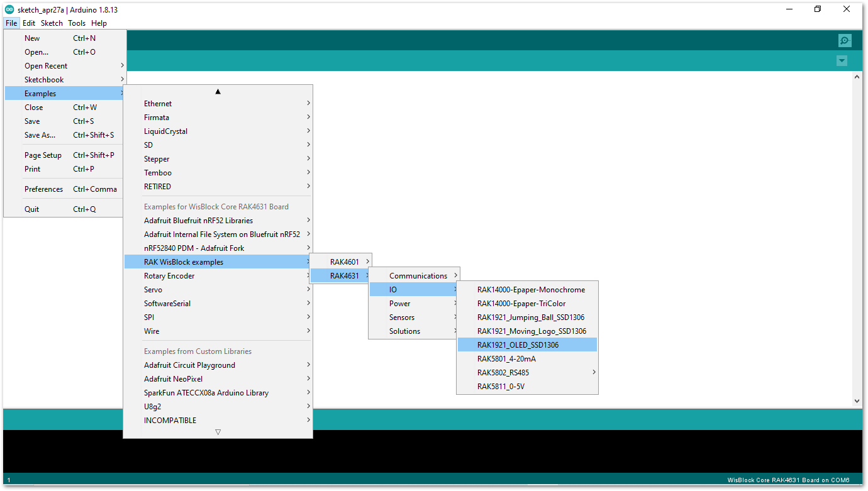Viewport: 868px width, 491px height.
Task: Open the Sketch menu
Action: (x=52, y=23)
